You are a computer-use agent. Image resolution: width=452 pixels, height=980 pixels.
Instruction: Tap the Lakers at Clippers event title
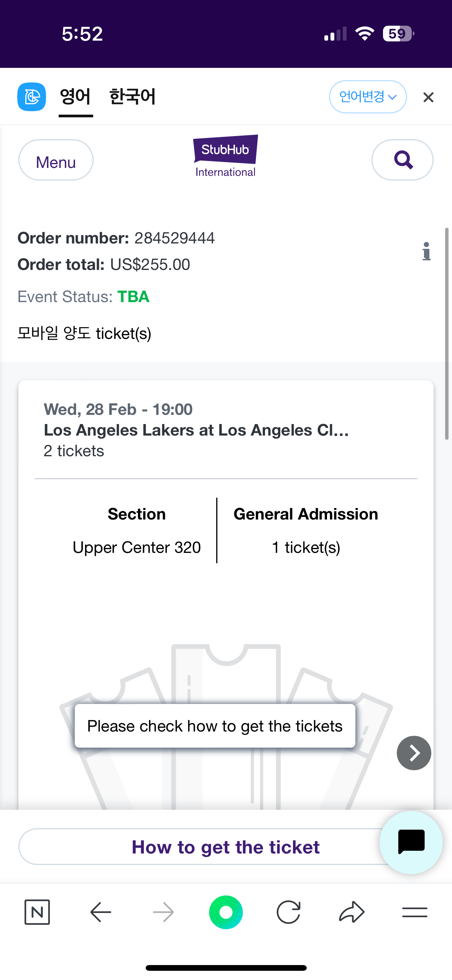(196, 430)
